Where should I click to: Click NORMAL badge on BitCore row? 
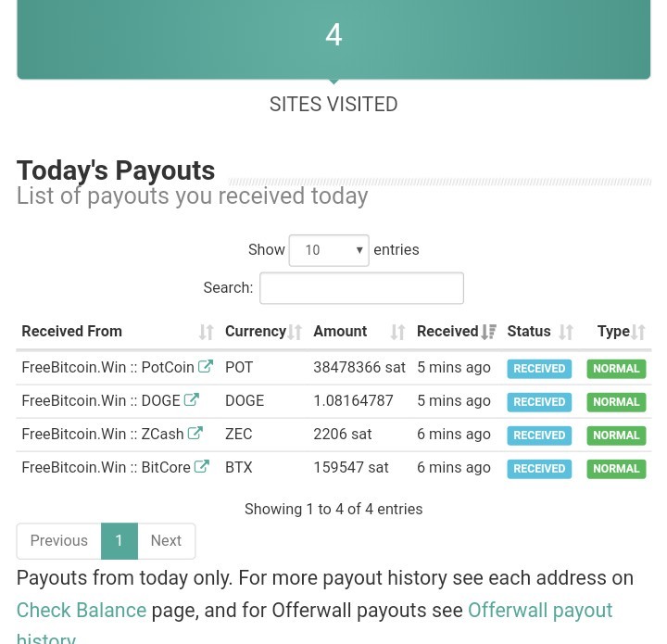[616, 469]
